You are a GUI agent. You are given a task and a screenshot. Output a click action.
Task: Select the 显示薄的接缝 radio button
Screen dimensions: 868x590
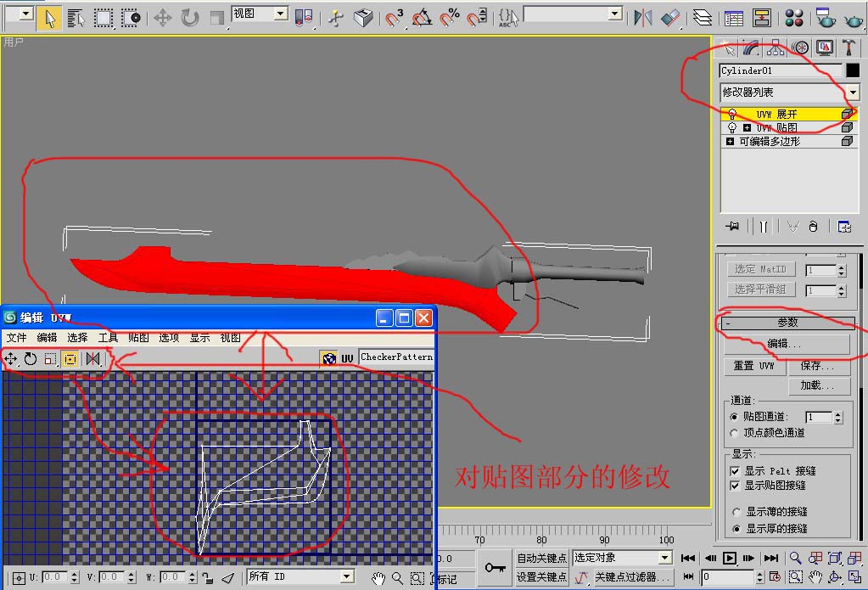736,512
